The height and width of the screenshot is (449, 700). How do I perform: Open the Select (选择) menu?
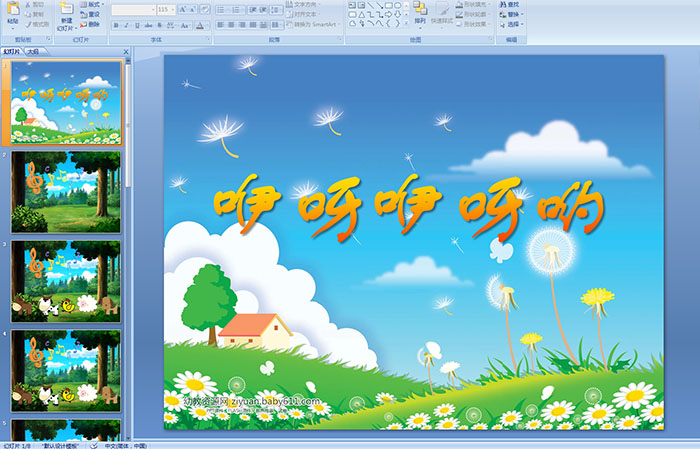(x=511, y=24)
